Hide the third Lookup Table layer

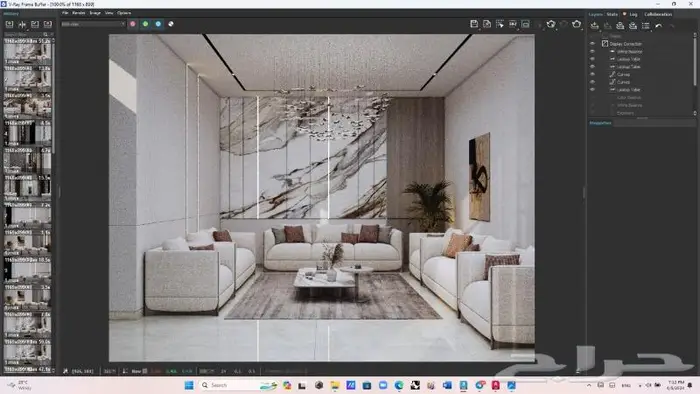coord(592,90)
